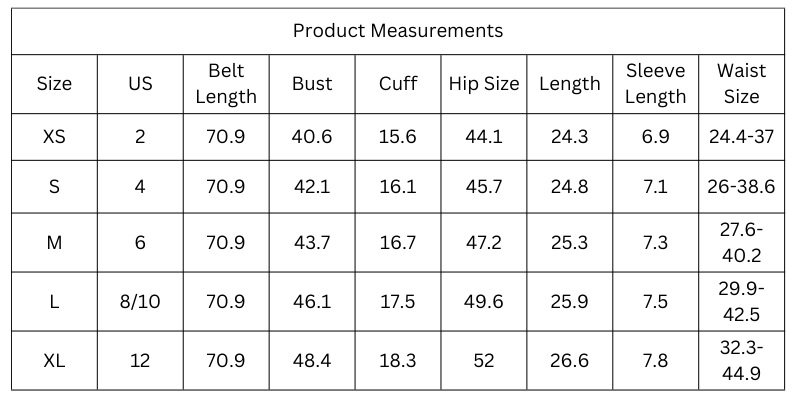The width and height of the screenshot is (800, 400).
Task: Click the hip size value 52
Action: 484,360
